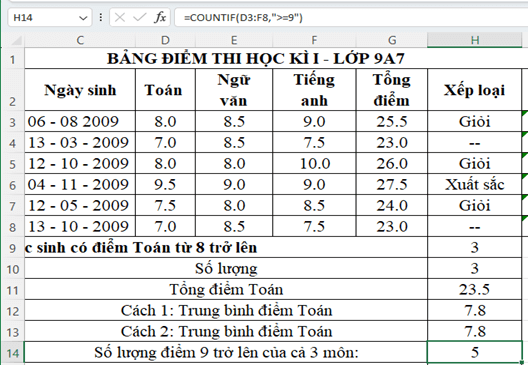Click the Giỏi cell in row 7
Viewport: 528px width, 365px height.
click(x=474, y=205)
